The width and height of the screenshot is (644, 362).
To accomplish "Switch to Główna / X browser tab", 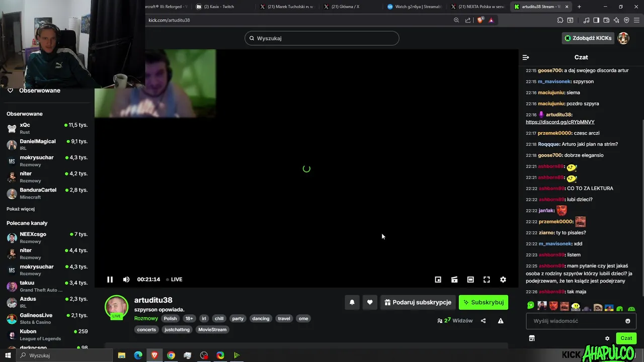I will pyautogui.click(x=350, y=7).
